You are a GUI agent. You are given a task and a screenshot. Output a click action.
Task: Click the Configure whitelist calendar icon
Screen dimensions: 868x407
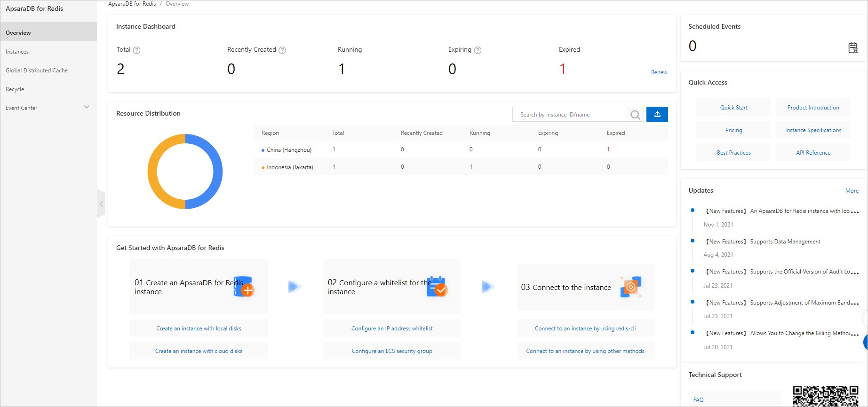click(437, 287)
